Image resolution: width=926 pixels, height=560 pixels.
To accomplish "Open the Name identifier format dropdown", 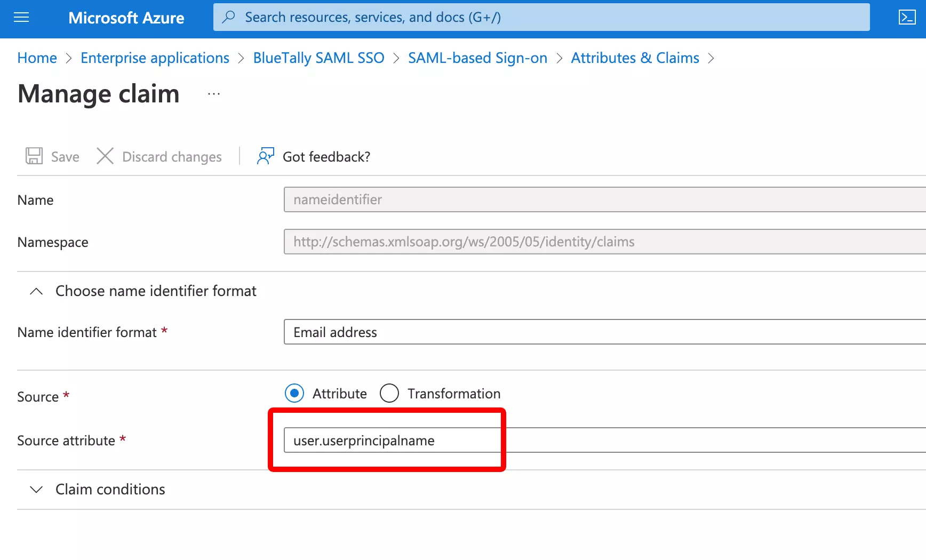I will click(605, 332).
